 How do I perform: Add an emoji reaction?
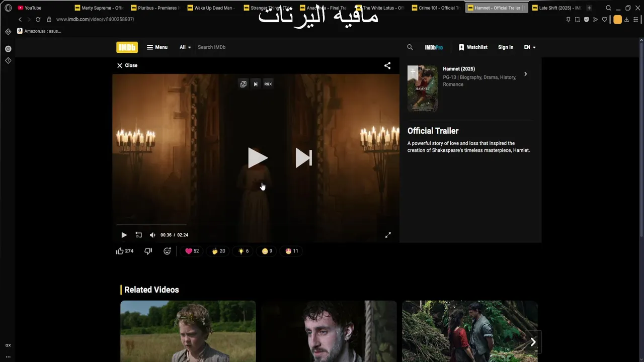coord(167,251)
